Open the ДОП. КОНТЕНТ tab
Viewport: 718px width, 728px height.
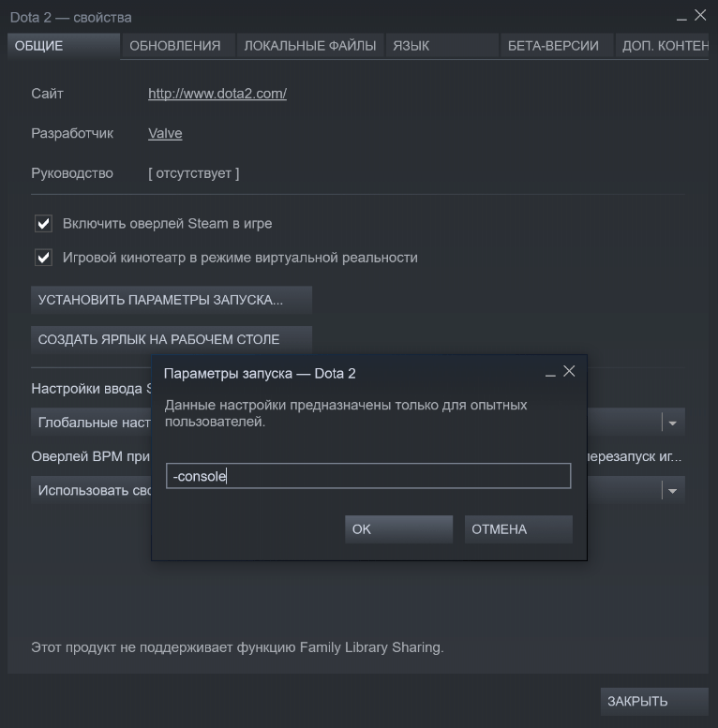pyautogui.click(x=662, y=46)
